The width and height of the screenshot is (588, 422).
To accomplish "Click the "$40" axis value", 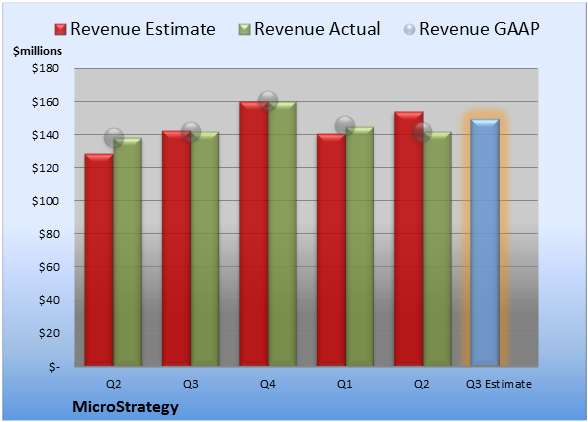I will (x=49, y=300).
